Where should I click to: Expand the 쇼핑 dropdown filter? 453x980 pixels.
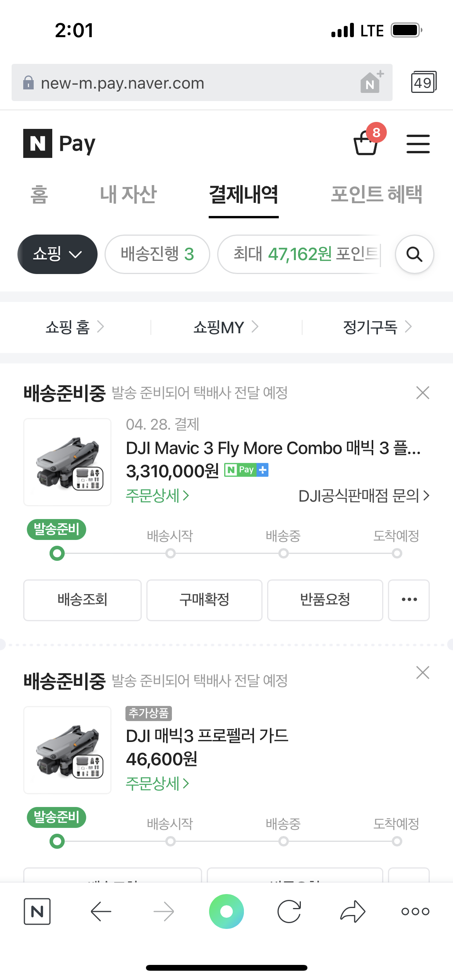click(x=57, y=254)
